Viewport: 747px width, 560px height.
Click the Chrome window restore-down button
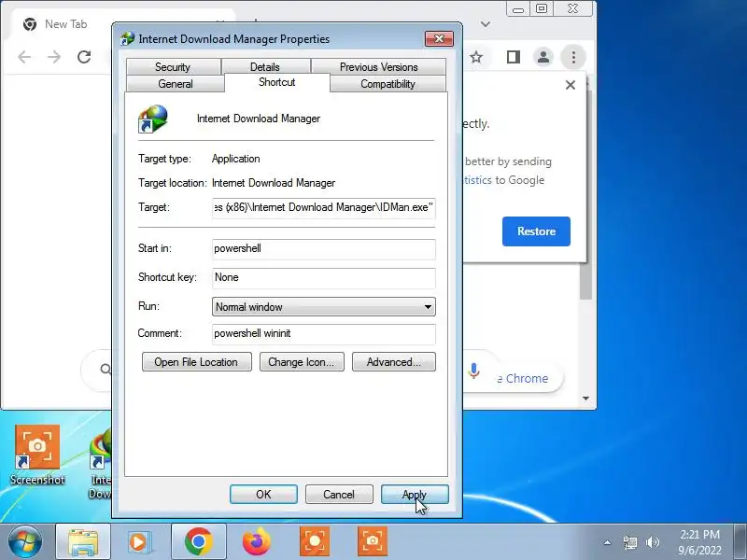pos(542,9)
